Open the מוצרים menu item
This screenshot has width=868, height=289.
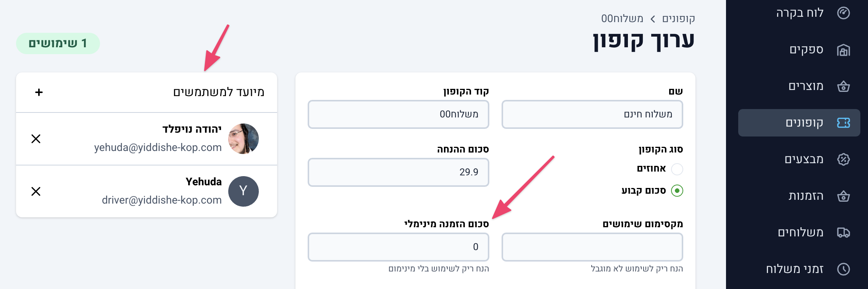(806, 86)
